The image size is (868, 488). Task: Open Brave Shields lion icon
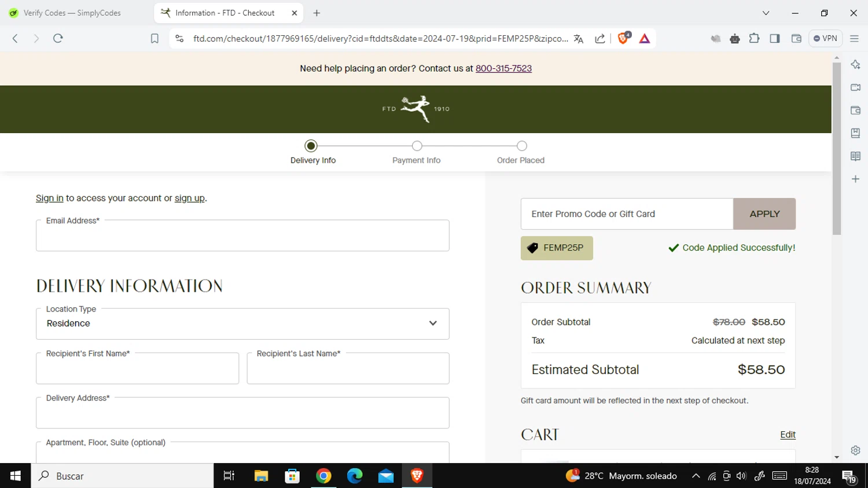[x=624, y=38]
